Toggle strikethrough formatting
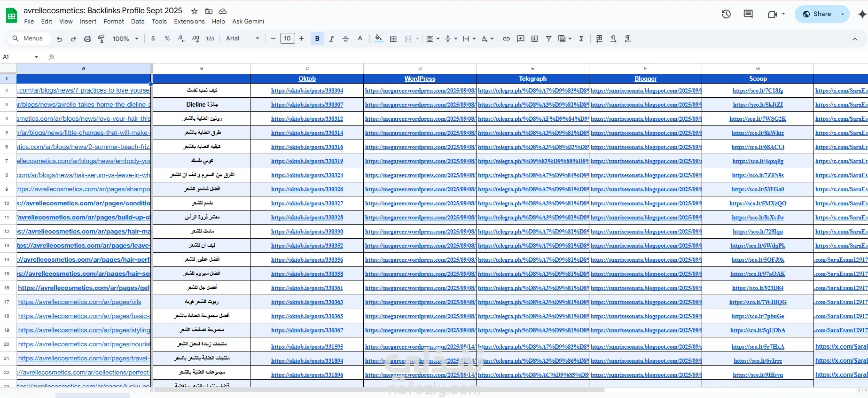 345,39
